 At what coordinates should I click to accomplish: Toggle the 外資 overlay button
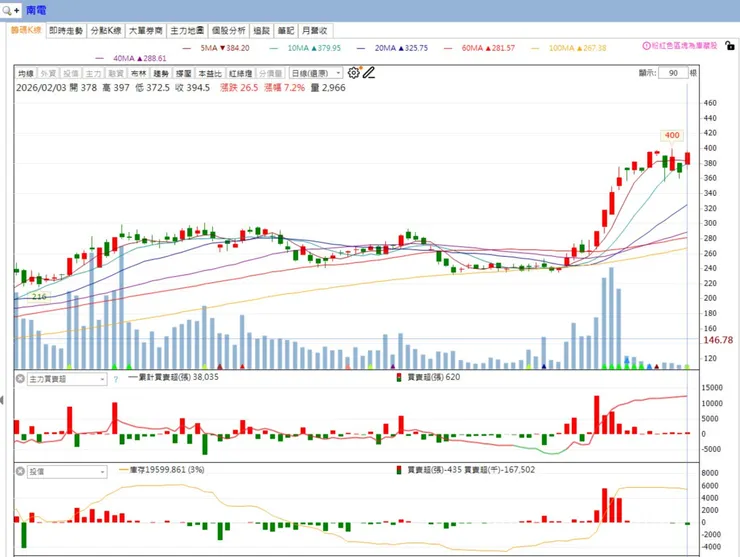(48, 73)
